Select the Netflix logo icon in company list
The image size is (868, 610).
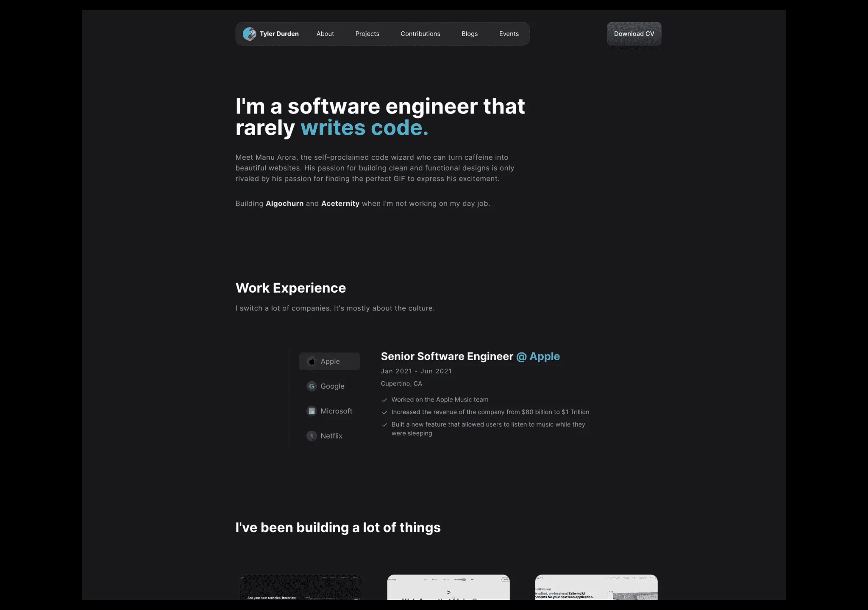click(x=312, y=435)
